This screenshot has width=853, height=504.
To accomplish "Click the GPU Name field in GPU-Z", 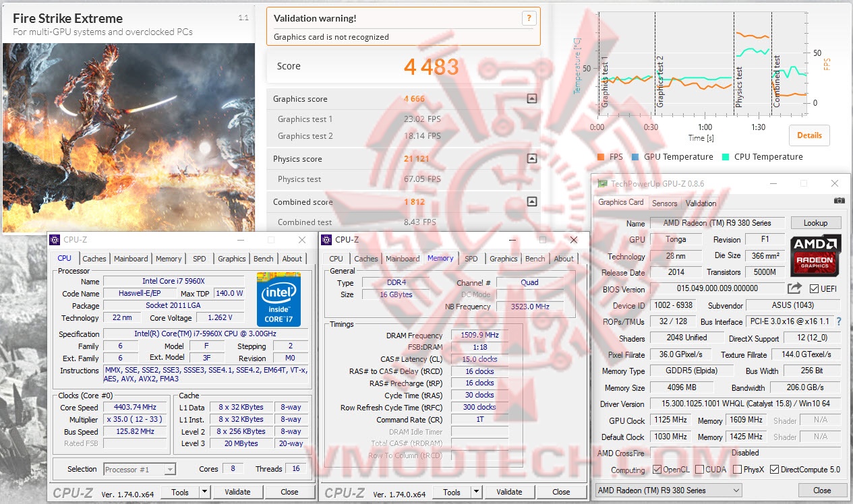I will click(718, 223).
